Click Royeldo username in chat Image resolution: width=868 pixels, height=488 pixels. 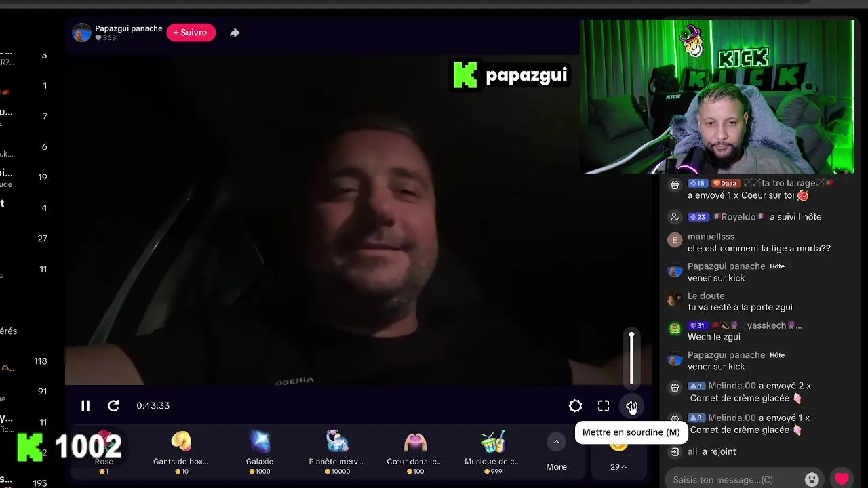tap(738, 217)
